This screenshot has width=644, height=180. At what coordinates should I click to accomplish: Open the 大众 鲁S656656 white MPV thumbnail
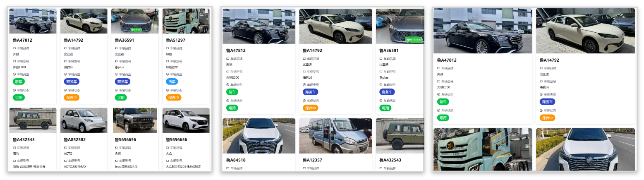(186, 120)
